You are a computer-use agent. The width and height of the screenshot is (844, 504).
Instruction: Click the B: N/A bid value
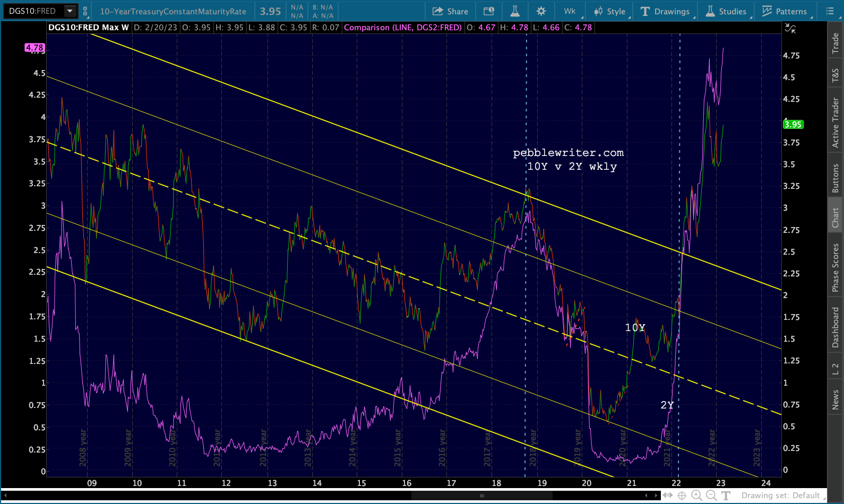point(323,7)
